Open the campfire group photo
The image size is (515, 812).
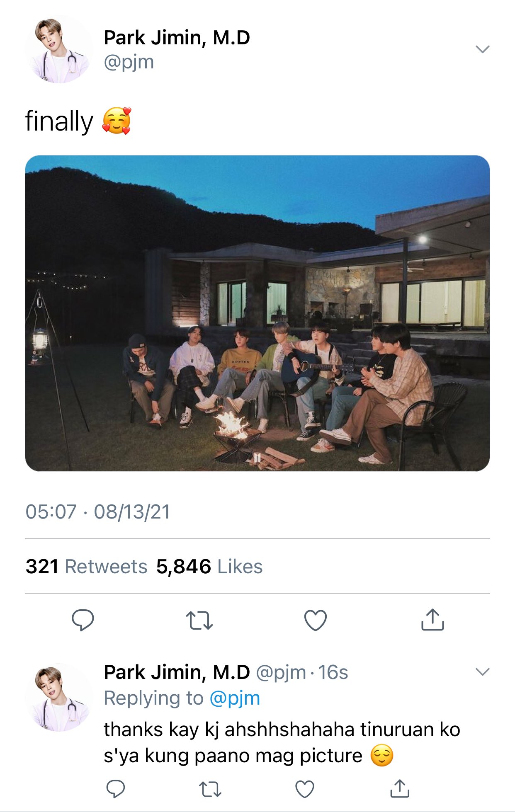pos(257,313)
